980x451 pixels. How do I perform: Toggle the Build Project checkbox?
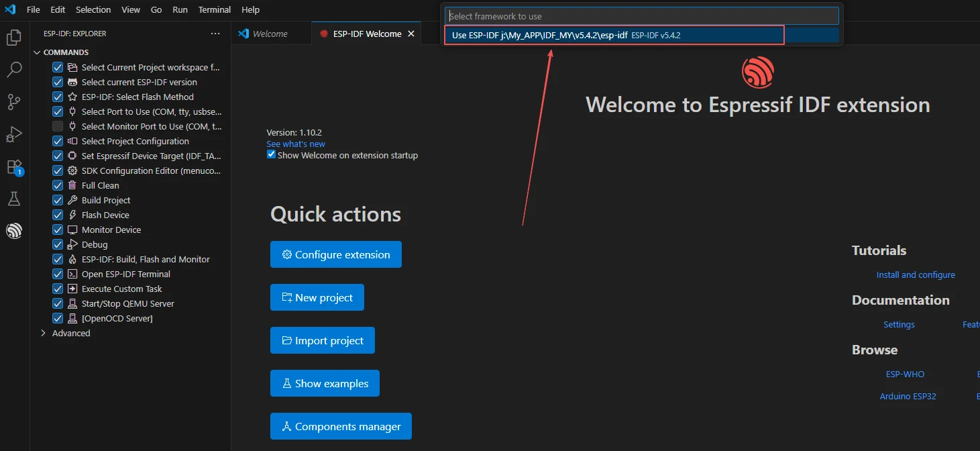(x=58, y=200)
